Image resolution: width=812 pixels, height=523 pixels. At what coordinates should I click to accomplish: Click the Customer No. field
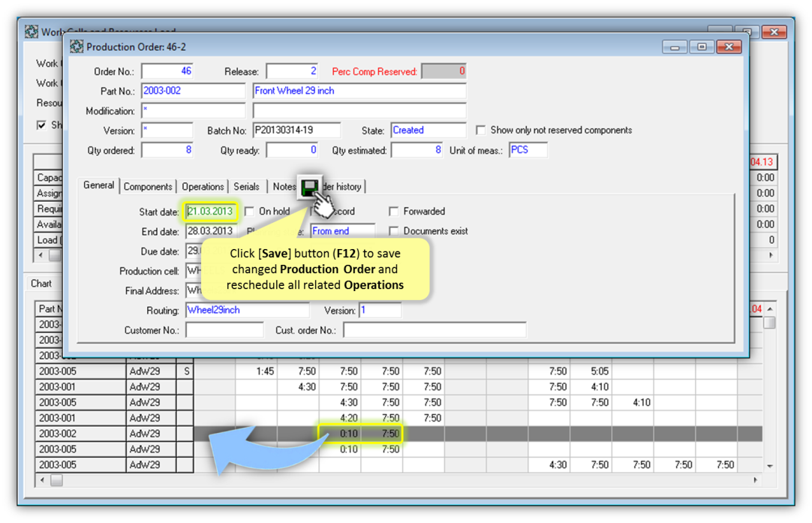[224, 330]
